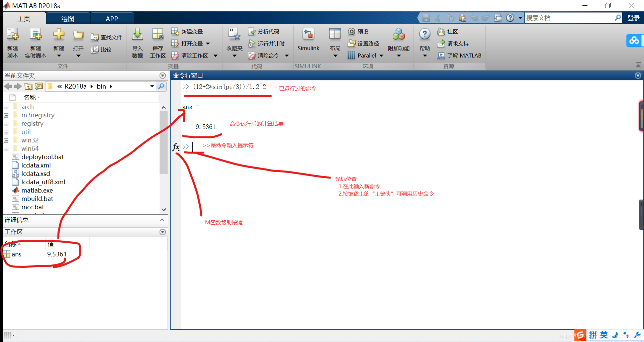Click the Help (帮助) question mark icon
The image size is (644, 342).
point(425,34)
